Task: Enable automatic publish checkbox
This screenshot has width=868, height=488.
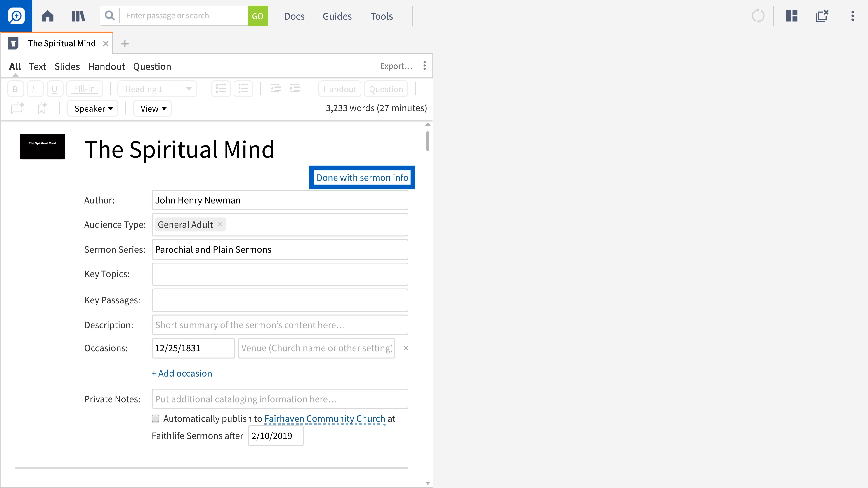Action: tap(155, 419)
